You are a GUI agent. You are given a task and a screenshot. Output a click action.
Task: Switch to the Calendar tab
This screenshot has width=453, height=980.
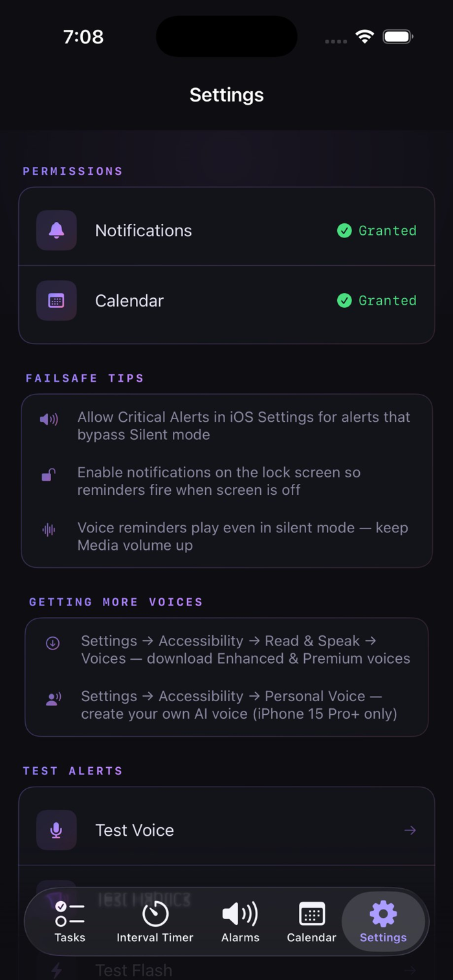point(311,922)
